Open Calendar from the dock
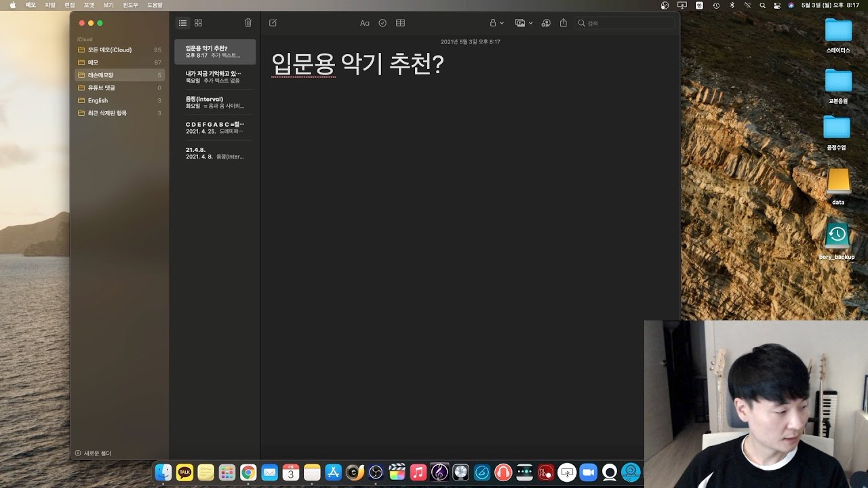Viewport: 868px width, 488px height. point(291,472)
